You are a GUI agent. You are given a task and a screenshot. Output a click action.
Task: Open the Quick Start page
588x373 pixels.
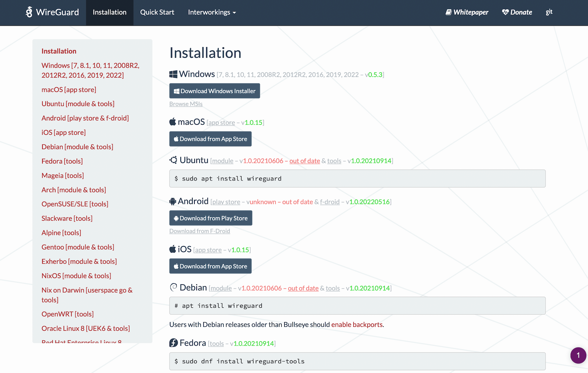[x=157, y=12]
